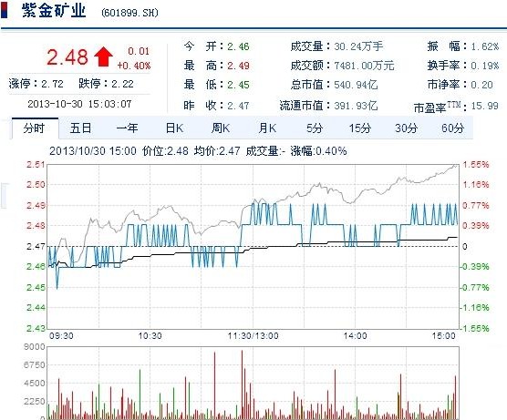This screenshot has width=507, height=420.
Task: Click the 14:00 time axis label
Action: [x=355, y=336]
